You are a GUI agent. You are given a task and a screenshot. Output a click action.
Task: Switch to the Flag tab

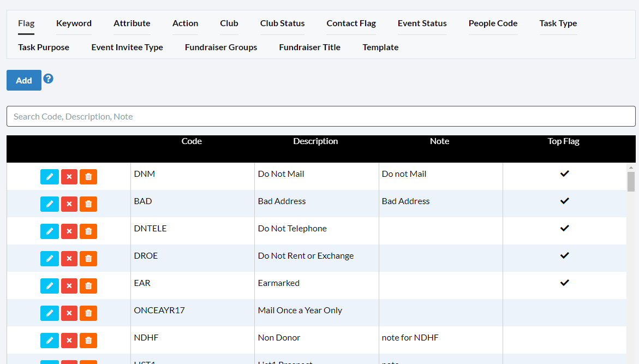coord(26,23)
